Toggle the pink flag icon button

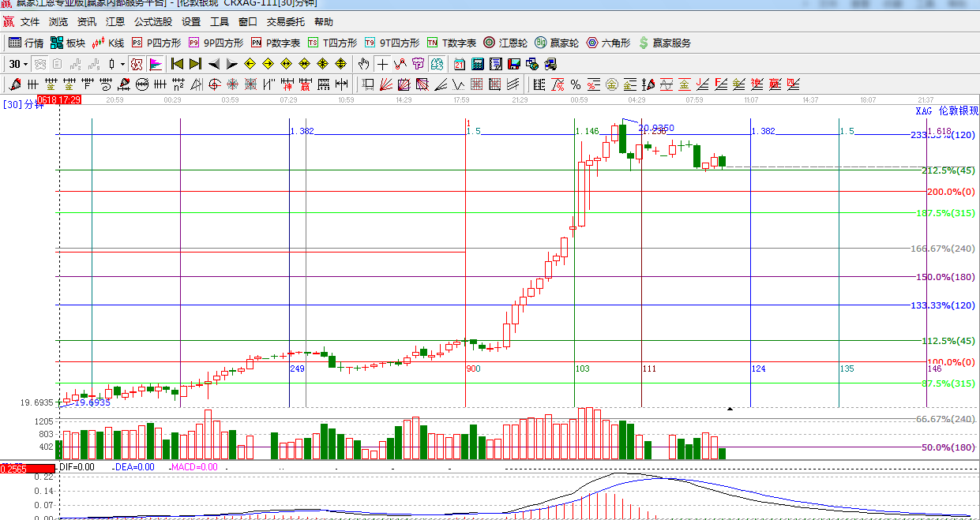156,64
